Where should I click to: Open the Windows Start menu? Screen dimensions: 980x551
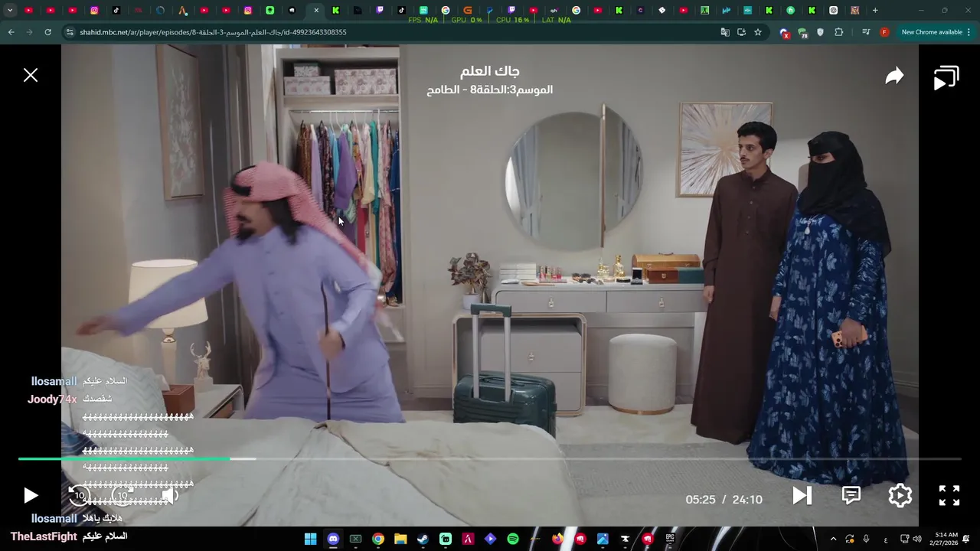[310, 539]
